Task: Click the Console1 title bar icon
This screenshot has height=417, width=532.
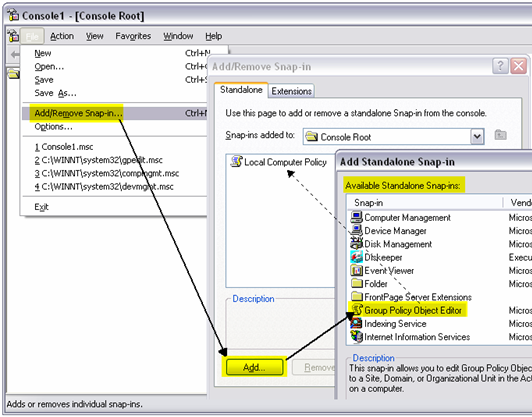Action: tap(14, 16)
